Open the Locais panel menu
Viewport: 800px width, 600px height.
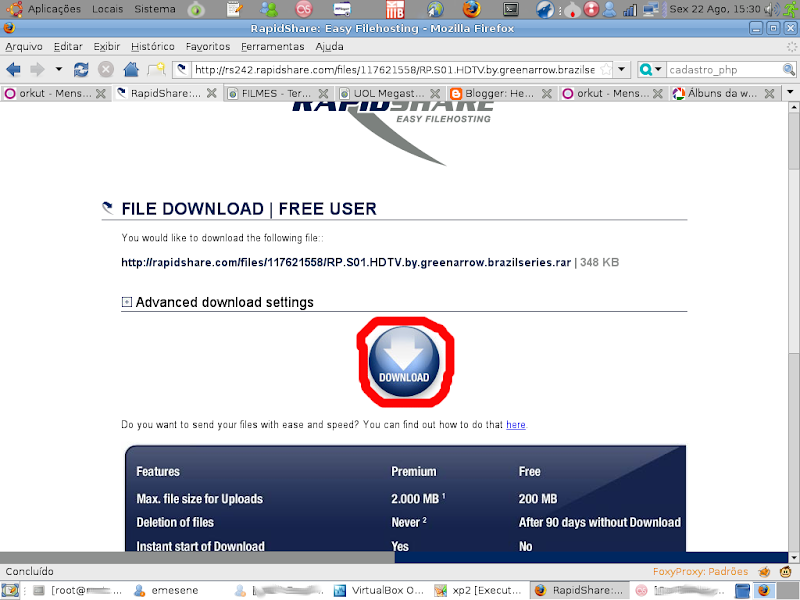(108, 9)
